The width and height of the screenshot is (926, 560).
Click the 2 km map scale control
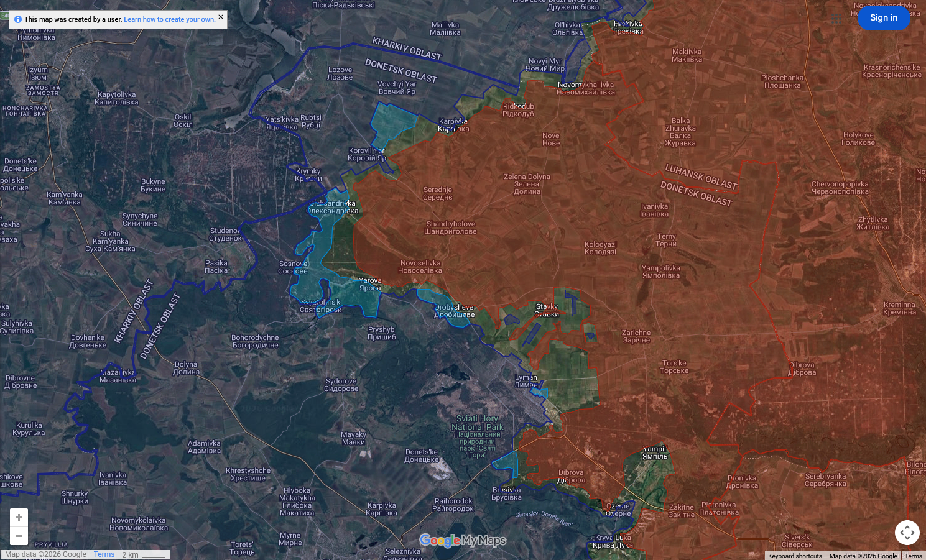click(x=144, y=554)
